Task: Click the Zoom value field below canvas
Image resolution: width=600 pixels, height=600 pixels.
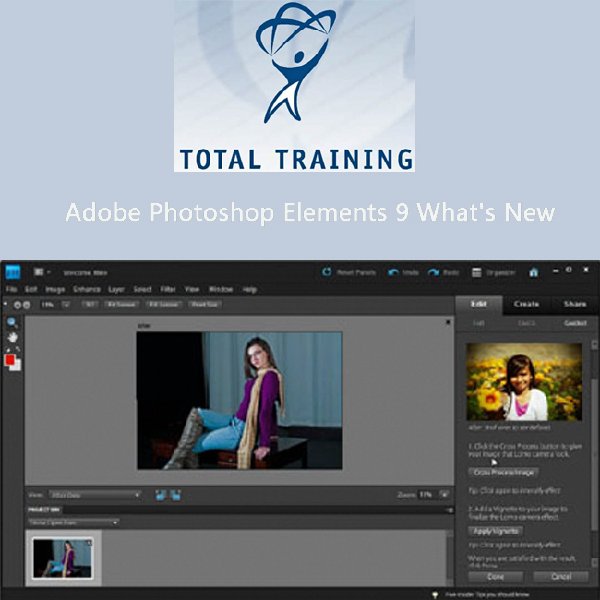Action: click(426, 495)
